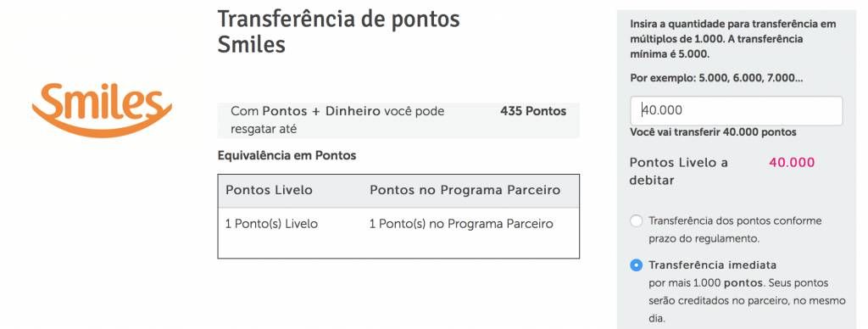868x329 pixels.
Task: Click the '1 Ponto(s) no Programa Parceiro' cell
Action: pyautogui.click(x=461, y=225)
